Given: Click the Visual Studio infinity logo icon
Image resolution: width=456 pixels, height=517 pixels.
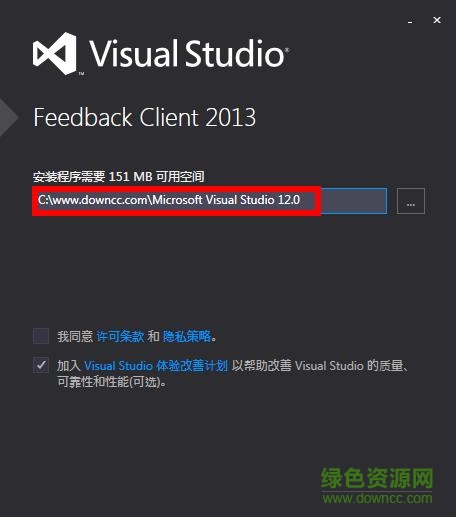Looking at the screenshot, I should tap(55, 54).
